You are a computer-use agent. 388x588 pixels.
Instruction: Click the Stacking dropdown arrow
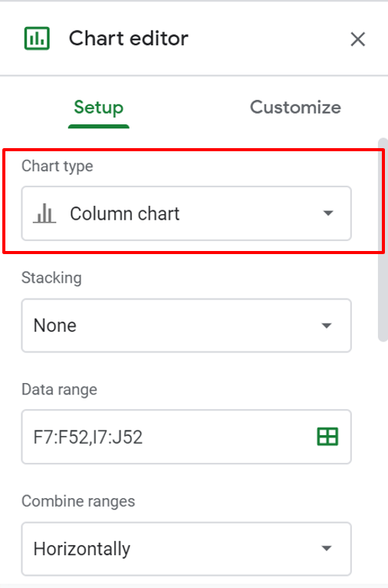pyautogui.click(x=327, y=325)
